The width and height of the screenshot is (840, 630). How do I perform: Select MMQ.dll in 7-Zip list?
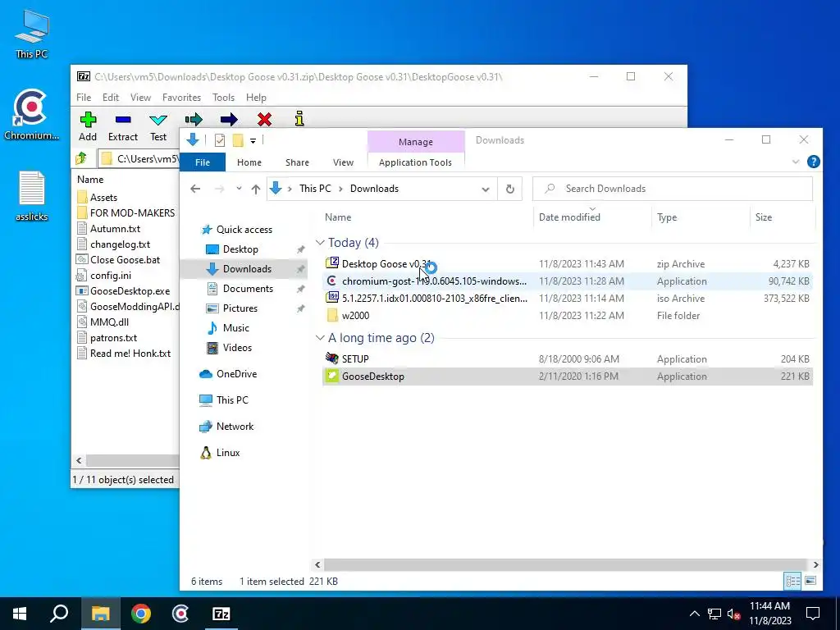pyautogui.click(x=103, y=322)
